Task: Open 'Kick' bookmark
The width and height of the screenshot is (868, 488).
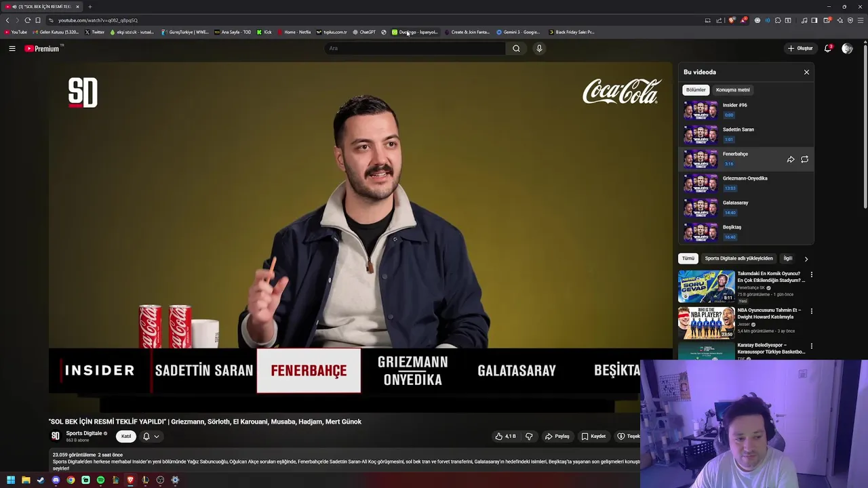Action: (264, 32)
